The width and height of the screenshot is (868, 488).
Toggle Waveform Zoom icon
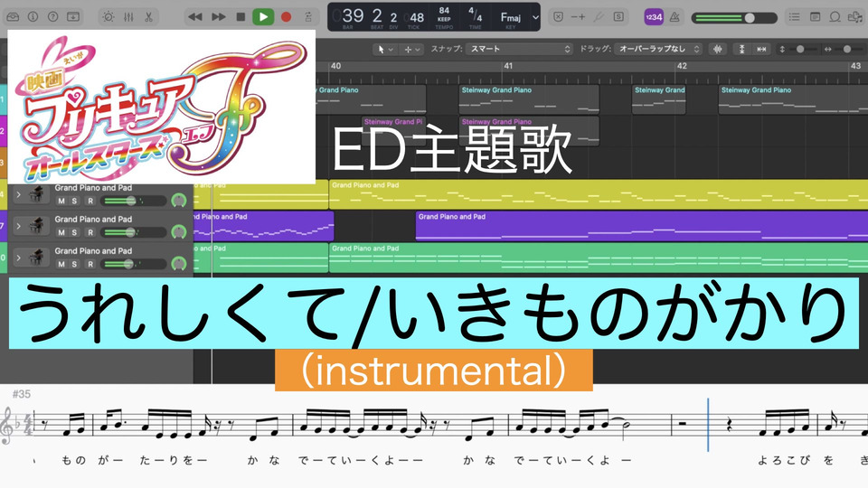[x=717, y=49]
